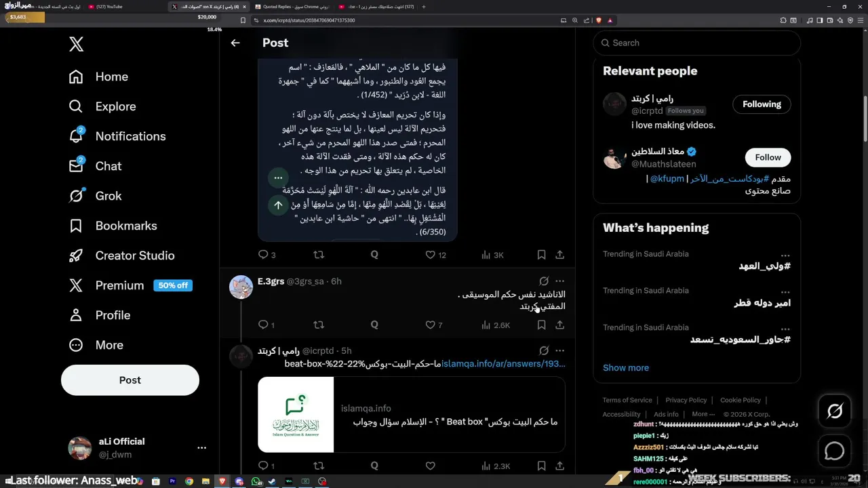This screenshot has height=488, width=868.
Task: Open the islamqa.info link in the reply
Action: point(503,364)
